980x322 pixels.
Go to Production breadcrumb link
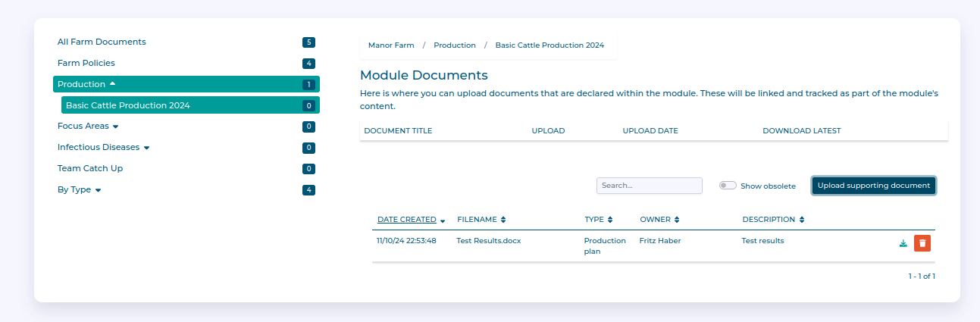tap(455, 45)
